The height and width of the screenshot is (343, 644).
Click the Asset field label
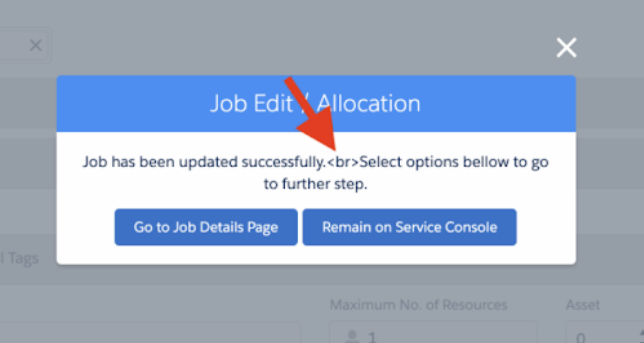coord(583,305)
